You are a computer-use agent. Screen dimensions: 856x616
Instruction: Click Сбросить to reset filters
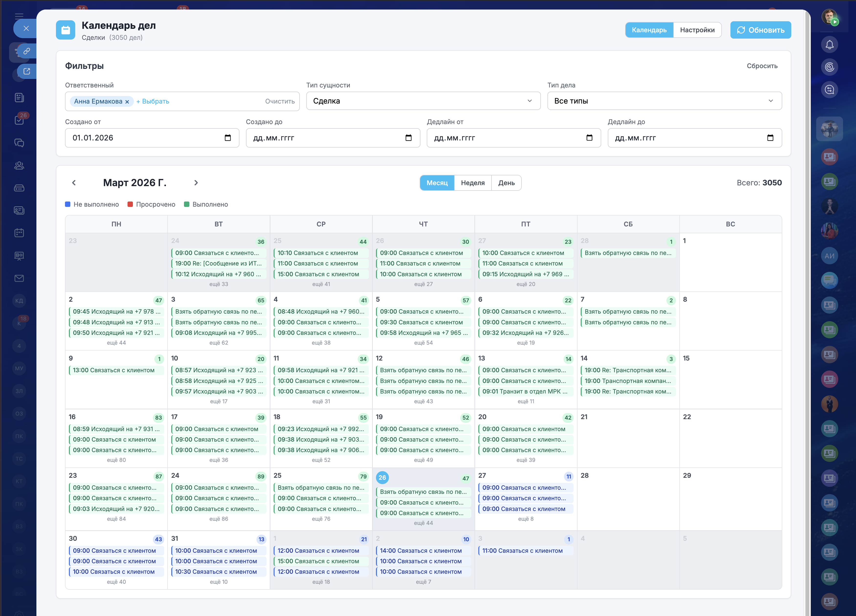point(762,66)
